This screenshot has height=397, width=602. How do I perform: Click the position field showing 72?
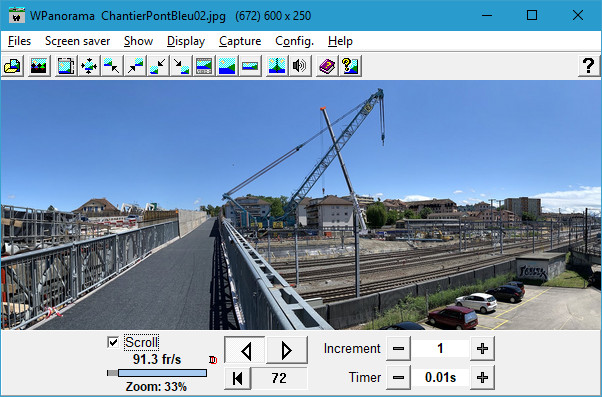point(279,378)
